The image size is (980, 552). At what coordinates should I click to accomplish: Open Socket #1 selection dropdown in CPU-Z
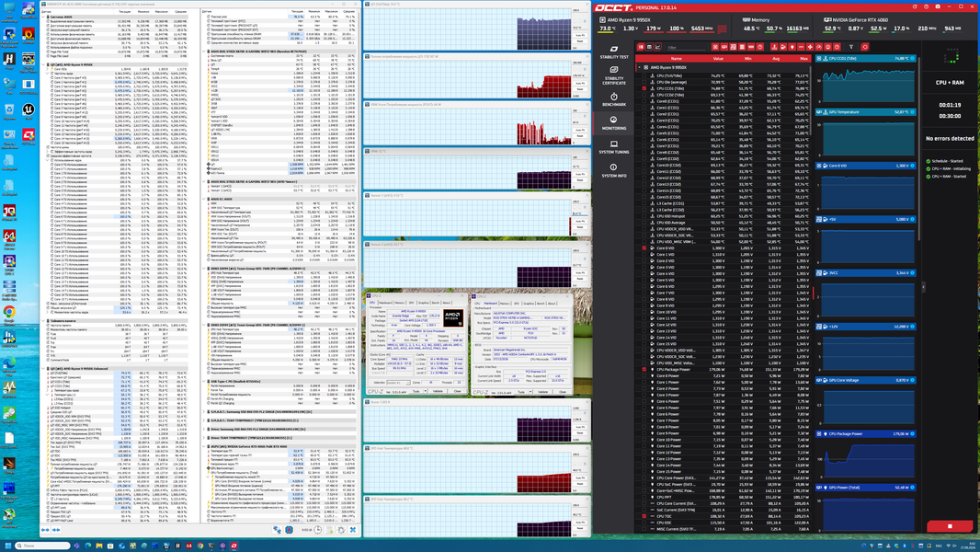(x=398, y=383)
